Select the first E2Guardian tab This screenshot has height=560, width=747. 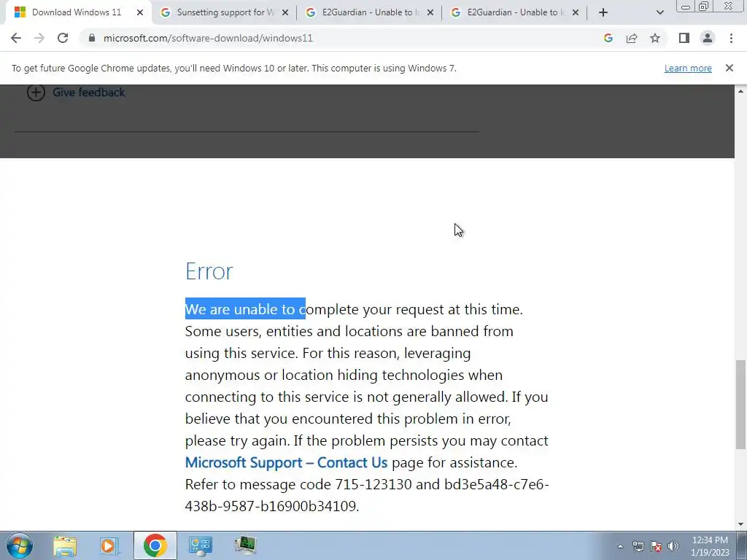pyautogui.click(x=371, y=12)
